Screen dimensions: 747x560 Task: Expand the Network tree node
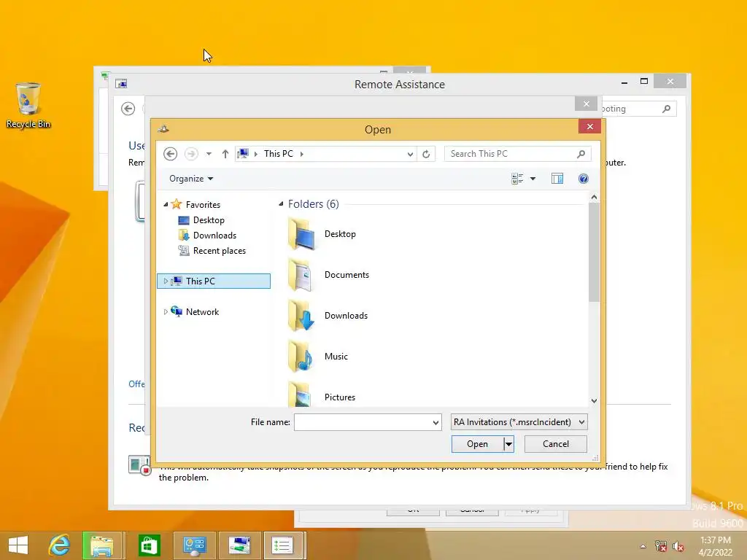tap(166, 312)
